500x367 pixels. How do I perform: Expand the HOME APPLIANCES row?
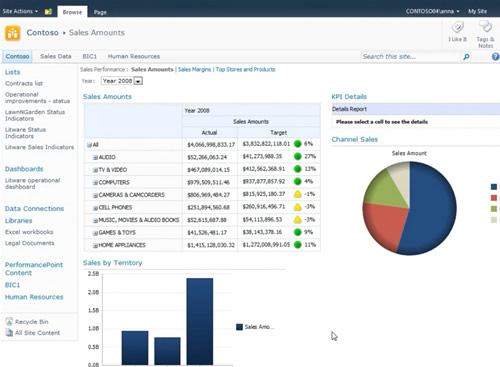coord(95,246)
